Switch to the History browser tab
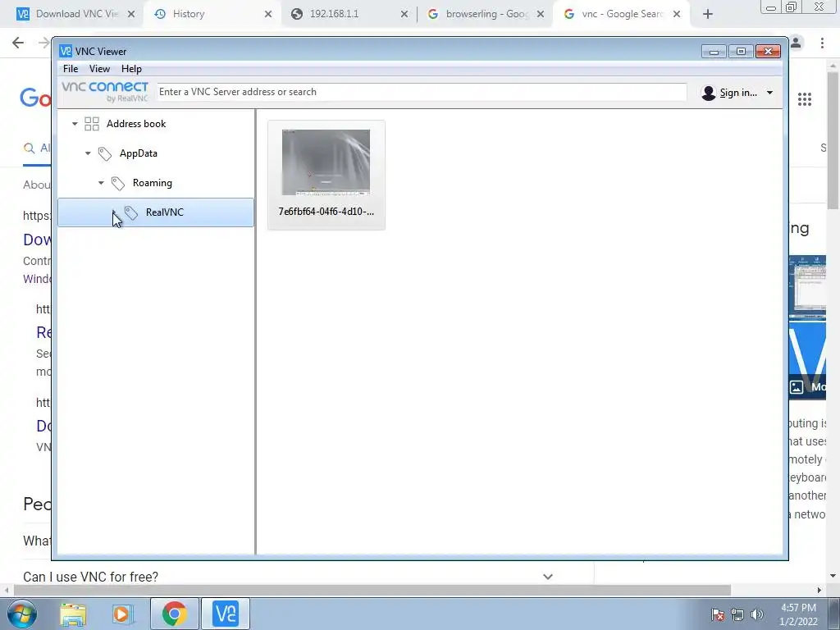 click(189, 14)
